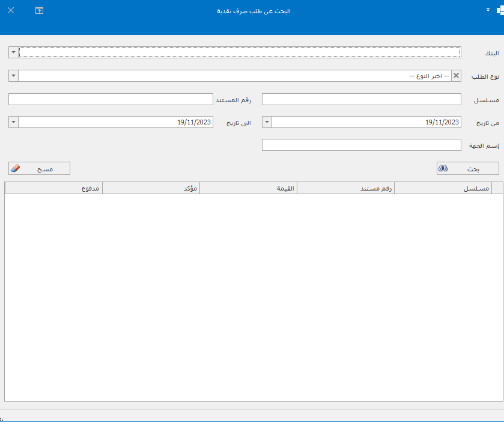Screen dimensions: 504x422
Task: Sort by the مسلسل column header
Action: click(x=443, y=188)
